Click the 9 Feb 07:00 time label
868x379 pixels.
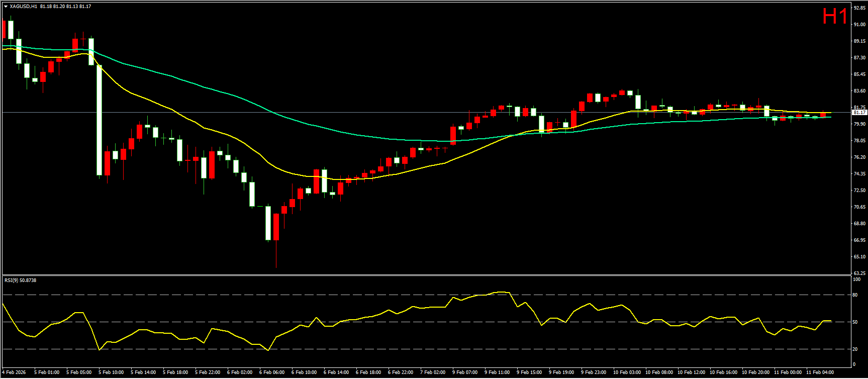click(x=465, y=372)
